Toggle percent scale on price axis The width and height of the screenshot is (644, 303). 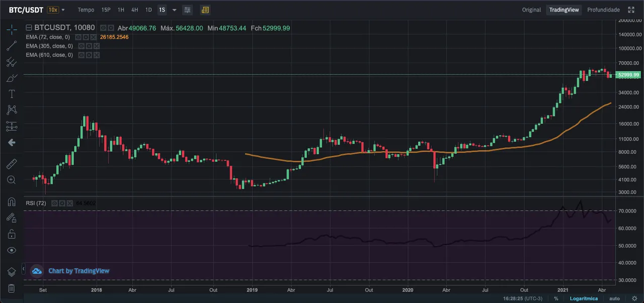[x=556, y=298]
